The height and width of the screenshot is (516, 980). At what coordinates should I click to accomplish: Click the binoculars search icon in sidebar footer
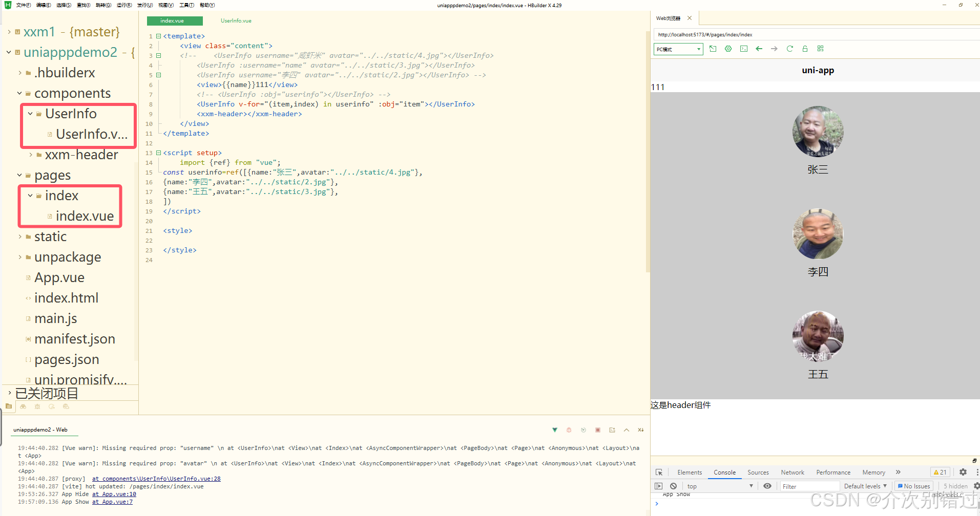(23, 406)
